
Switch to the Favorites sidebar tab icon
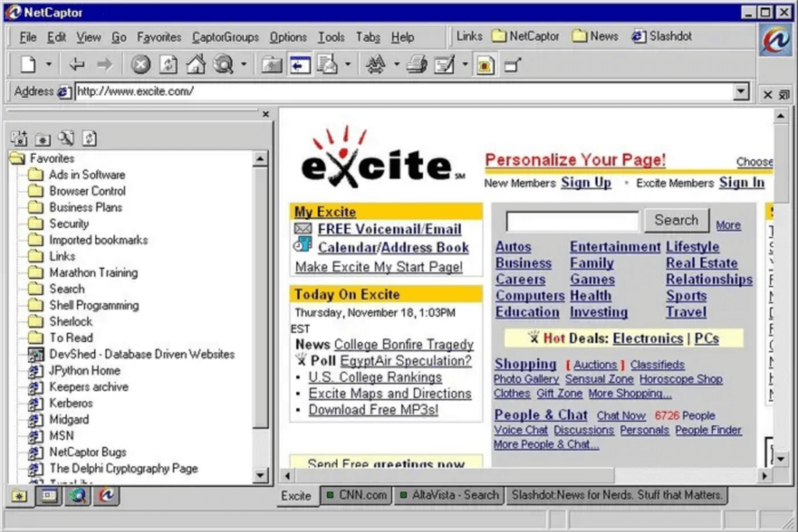pyautogui.click(x=19, y=495)
